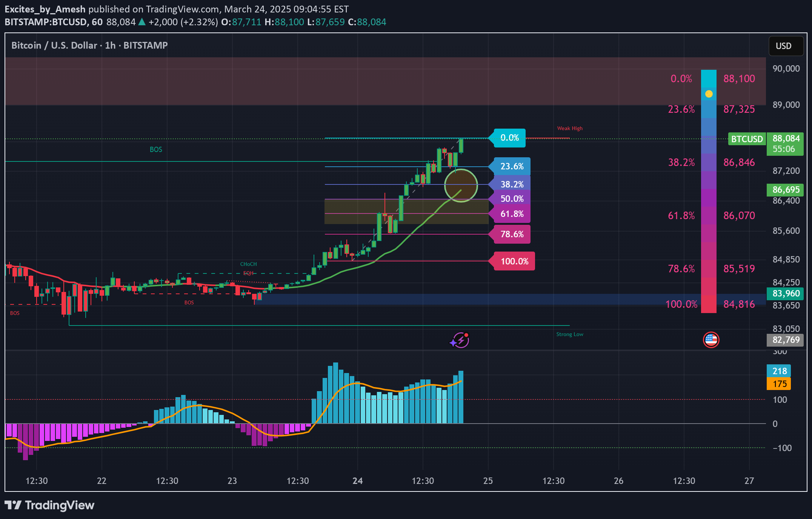Click the green 86,695 price axis tag

coord(785,190)
